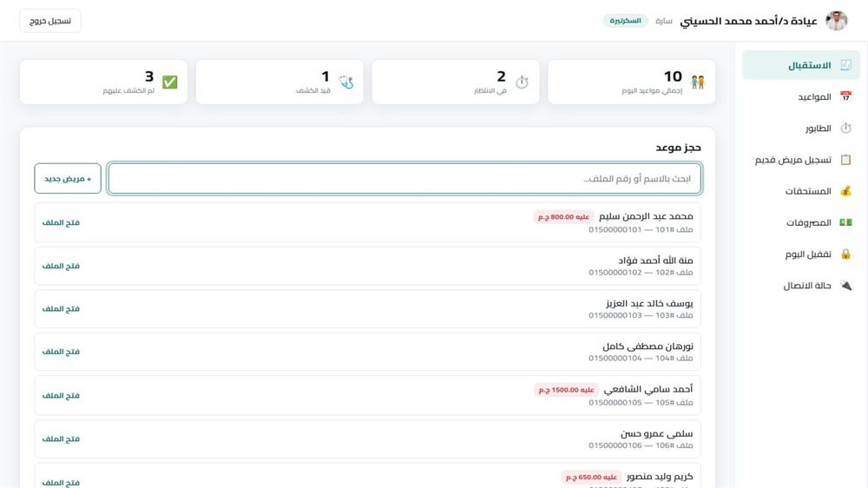The image size is (868, 488).
Task: Click the plug icon beside حالة الاتصال
Action: click(x=845, y=286)
